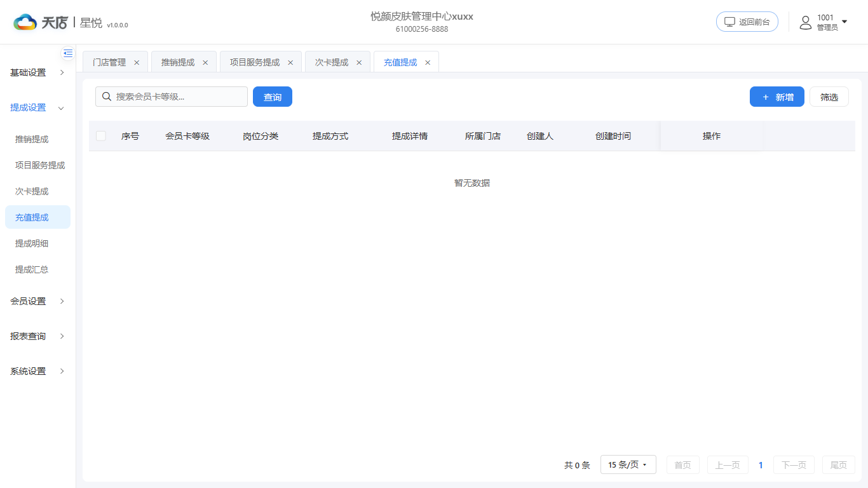The width and height of the screenshot is (868, 488).
Task: Click the 返回前台 button
Action: click(x=747, y=22)
